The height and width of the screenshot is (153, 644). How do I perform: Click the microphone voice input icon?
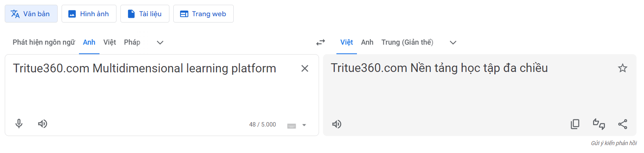(x=19, y=124)
